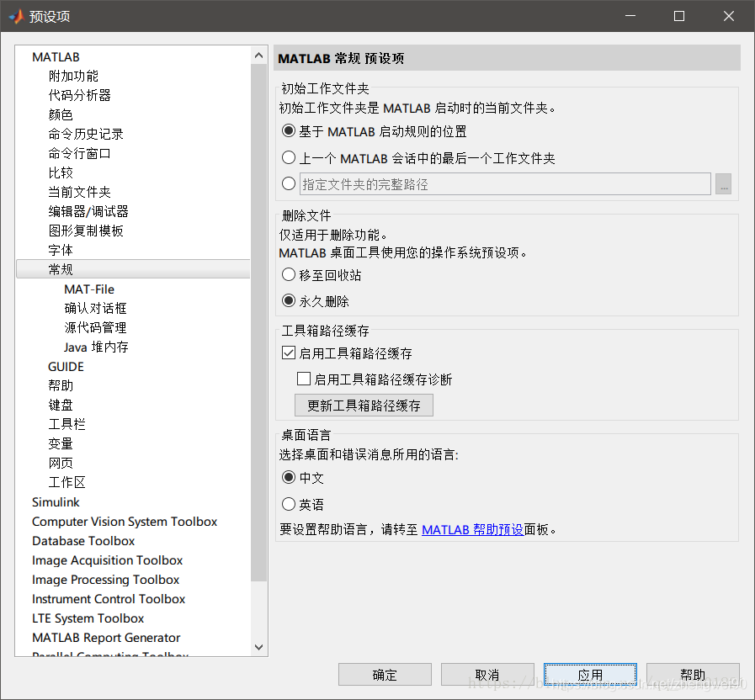Open 命令行窗口 preferences
Viewport: 755px width, 700px height.
point(79,153)
